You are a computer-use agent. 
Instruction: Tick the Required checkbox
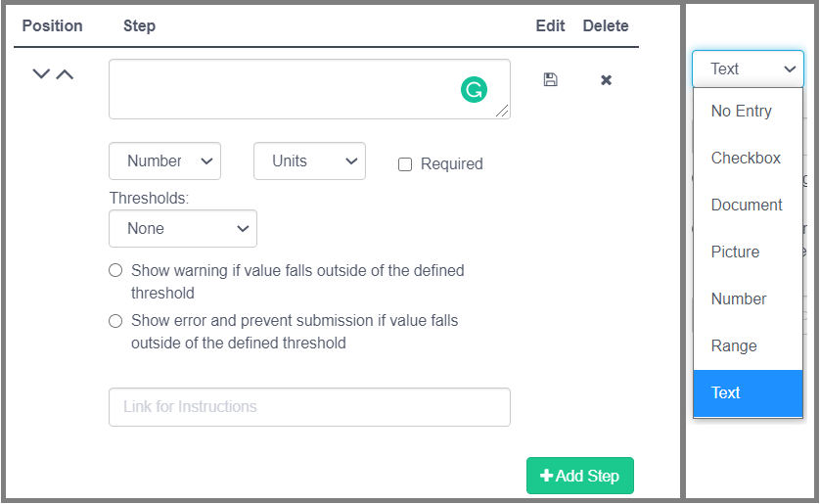coord(405,164)
